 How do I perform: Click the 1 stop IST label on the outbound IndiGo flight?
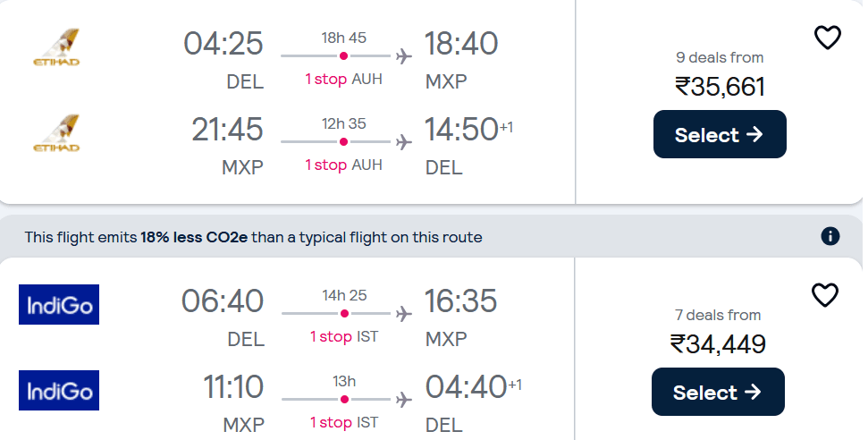pyautogui.click(x=344, y=337)
